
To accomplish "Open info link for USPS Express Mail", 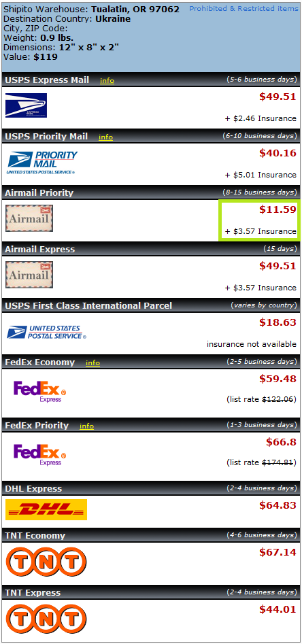I will click(107, 80).
